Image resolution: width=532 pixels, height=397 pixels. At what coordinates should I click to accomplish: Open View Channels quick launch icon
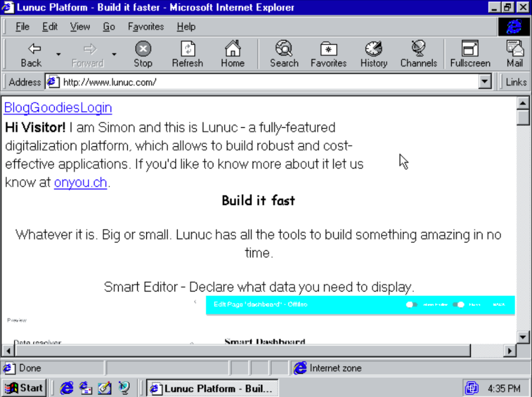point(124,388)
